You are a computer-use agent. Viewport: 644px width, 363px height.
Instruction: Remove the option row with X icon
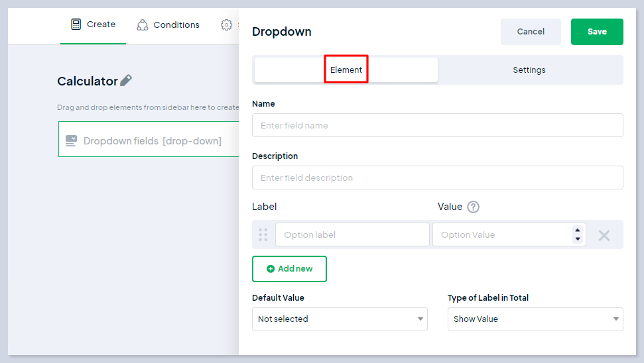[x=604, y=235]
